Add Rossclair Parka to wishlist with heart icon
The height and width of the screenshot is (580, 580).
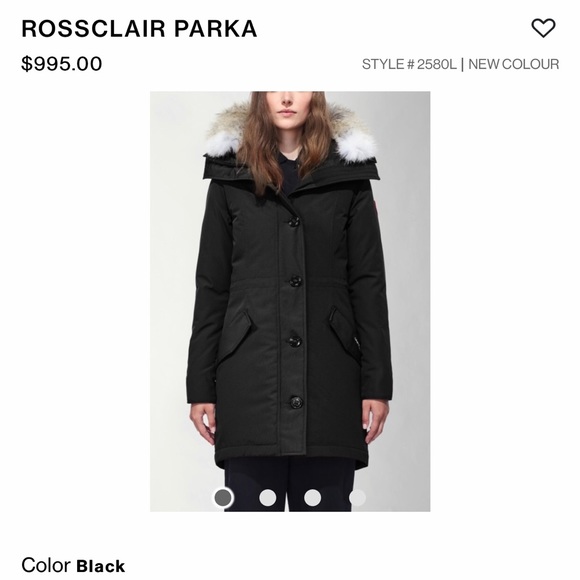(543, 28)
